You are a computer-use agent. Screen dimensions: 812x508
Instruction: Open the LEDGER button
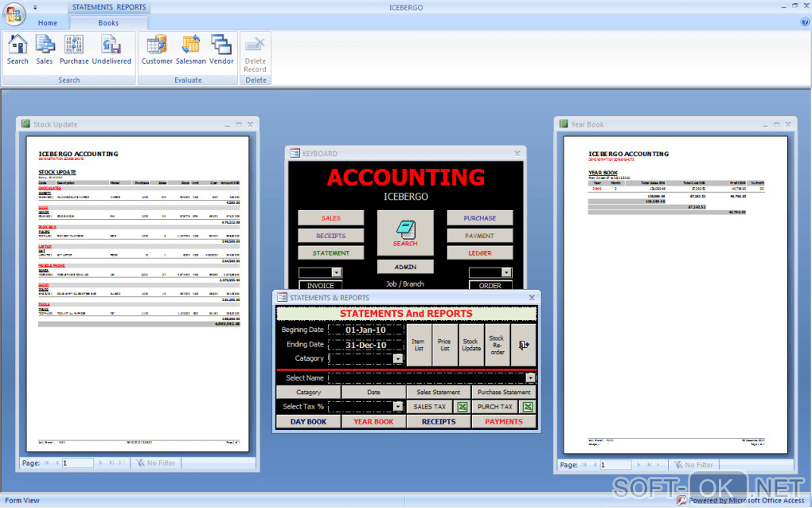point(479,253)
